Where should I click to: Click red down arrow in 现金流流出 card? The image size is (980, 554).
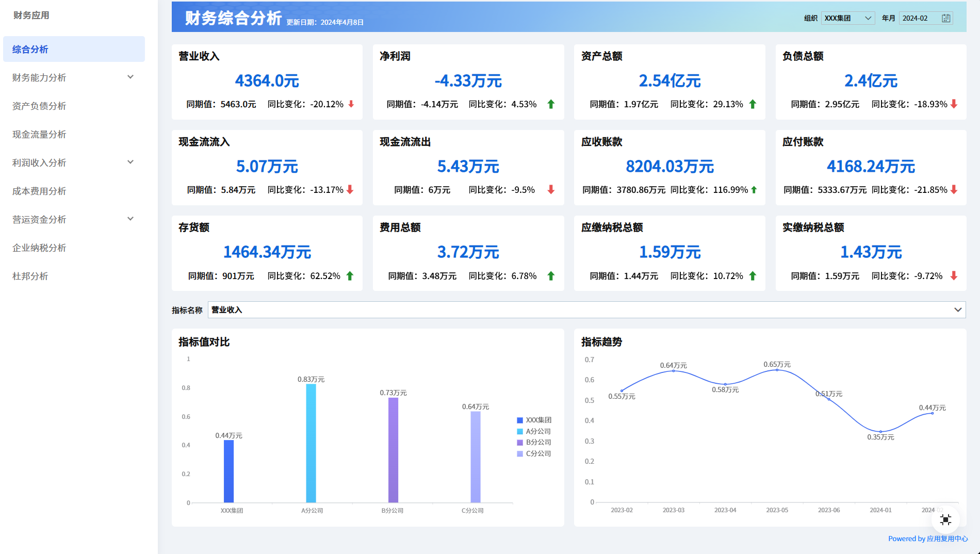point(551,190)
